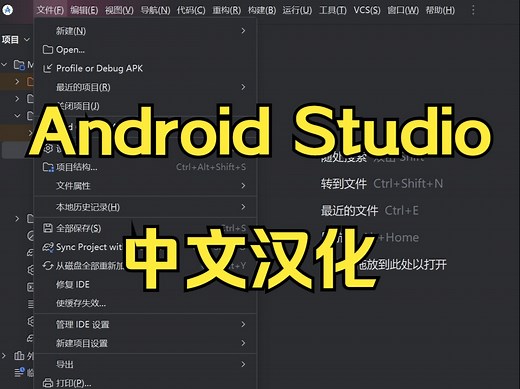Screen dimensions: 520x389
Task: Expand 文件属性 submenu
Action: click(145, 186)
